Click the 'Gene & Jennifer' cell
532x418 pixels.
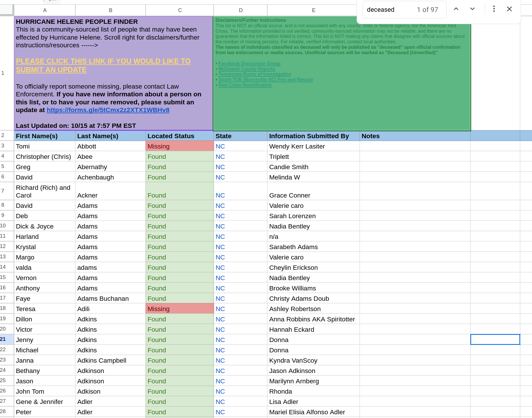tap(45, 402)
